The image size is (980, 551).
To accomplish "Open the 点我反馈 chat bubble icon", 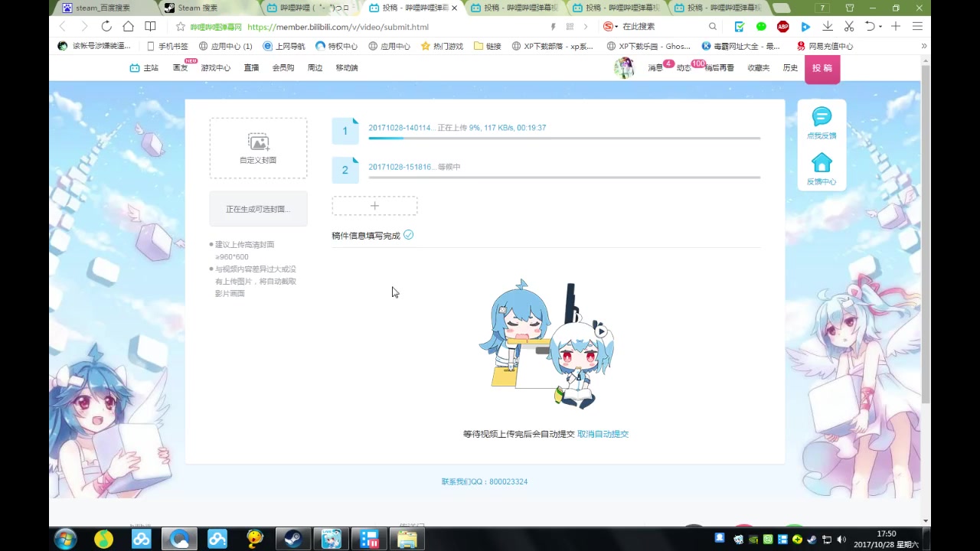I will click(x=822, y=117).
